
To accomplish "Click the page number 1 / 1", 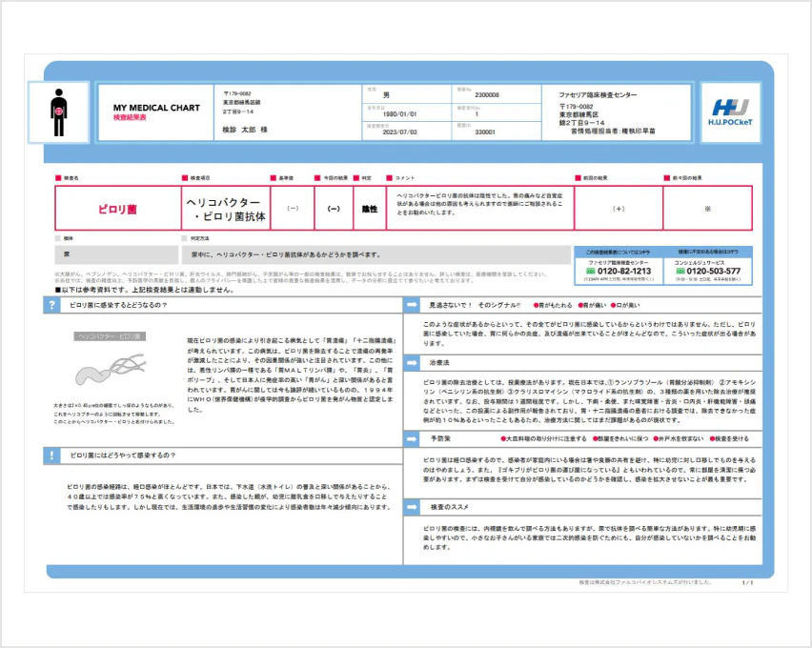I will 747,583.
